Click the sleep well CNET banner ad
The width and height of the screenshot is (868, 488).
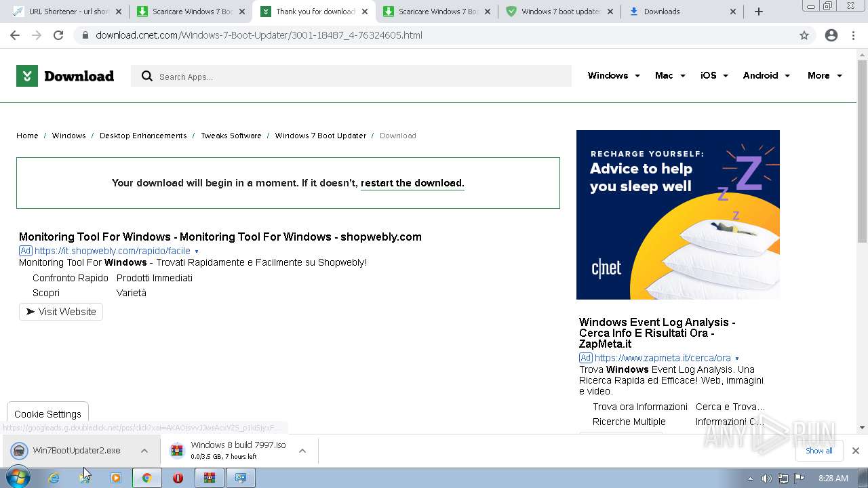(x=678, y=215)
